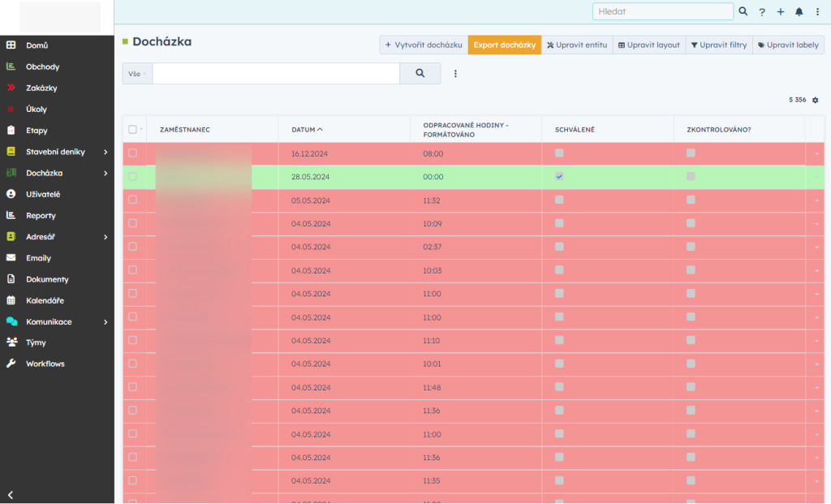Open Reporty in the sidebar
Image resolution: width=831 pixels, height=504 pixels.
coord(41,216)
